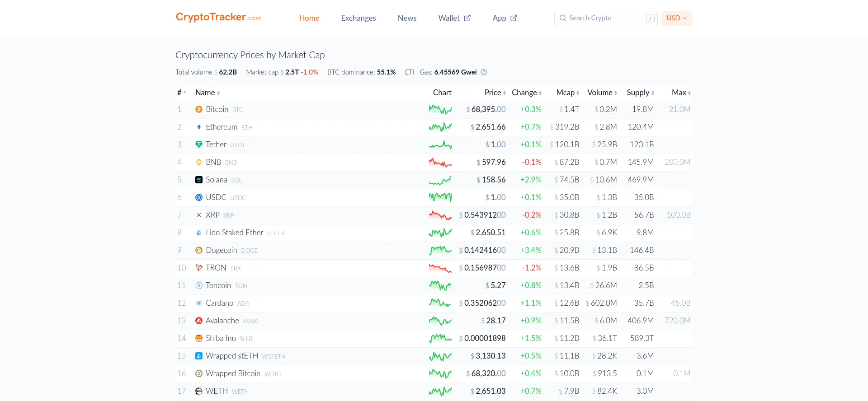The width and height of the screenshot is (868, 401).
Task: Click the Avalanche red logo icon
Action: click(x=198, y=321)
